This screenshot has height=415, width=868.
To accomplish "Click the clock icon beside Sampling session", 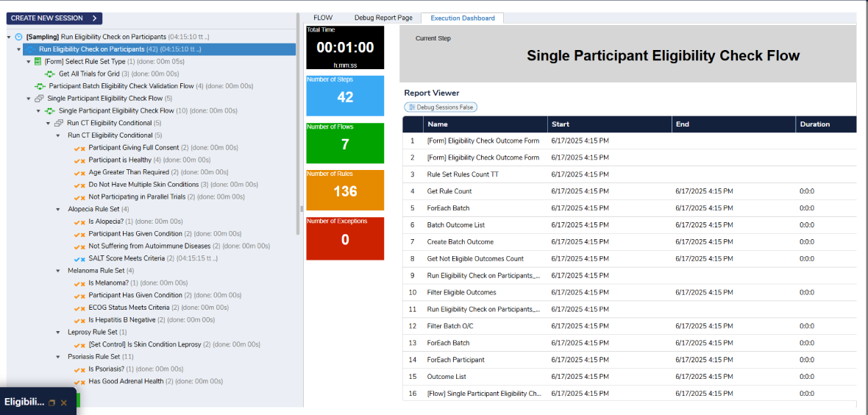I will click(19, 37).
